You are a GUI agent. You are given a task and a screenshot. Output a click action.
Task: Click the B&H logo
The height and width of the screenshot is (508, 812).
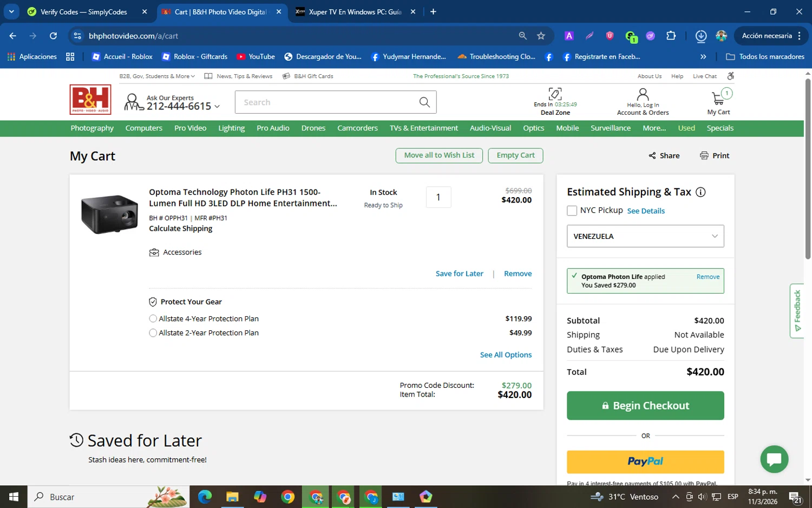click(x=90, y=100)
